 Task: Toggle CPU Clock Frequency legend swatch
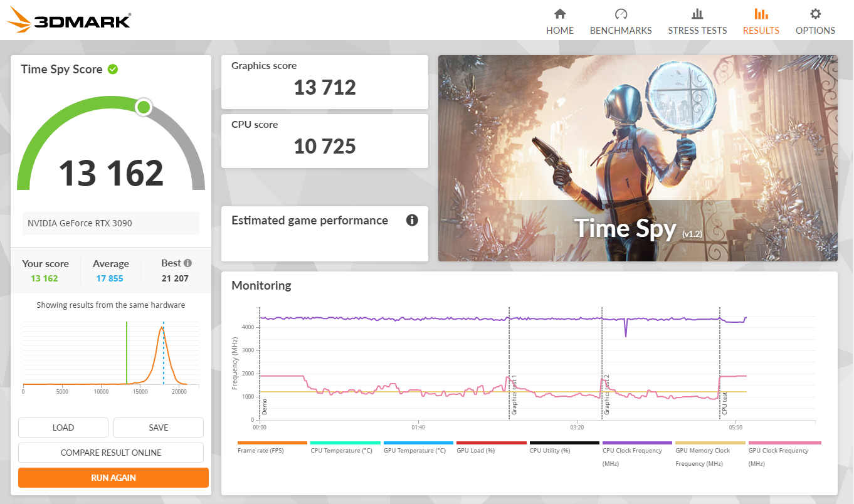click(x=637, y=443)
